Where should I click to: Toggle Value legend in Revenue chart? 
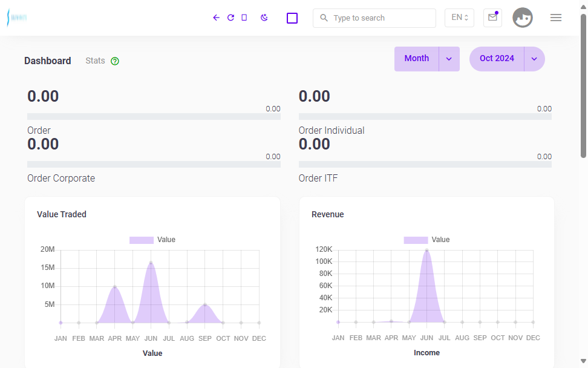[x=426, y=240]
